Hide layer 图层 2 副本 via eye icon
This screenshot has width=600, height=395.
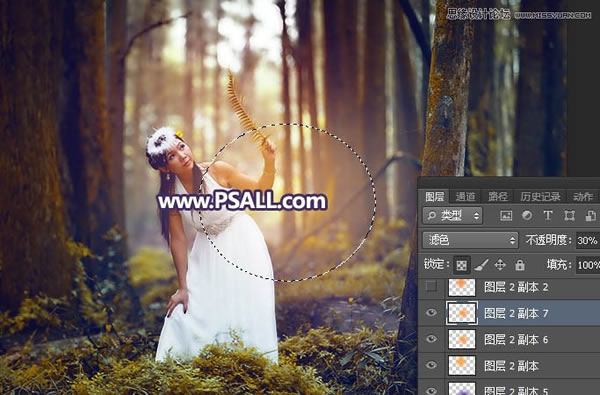point(431,365)
